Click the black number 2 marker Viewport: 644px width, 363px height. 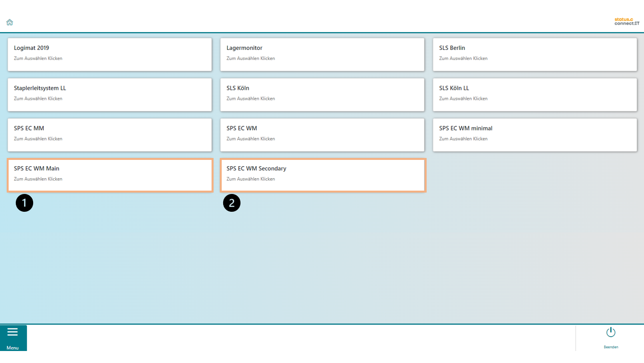(x=232, y=203)
